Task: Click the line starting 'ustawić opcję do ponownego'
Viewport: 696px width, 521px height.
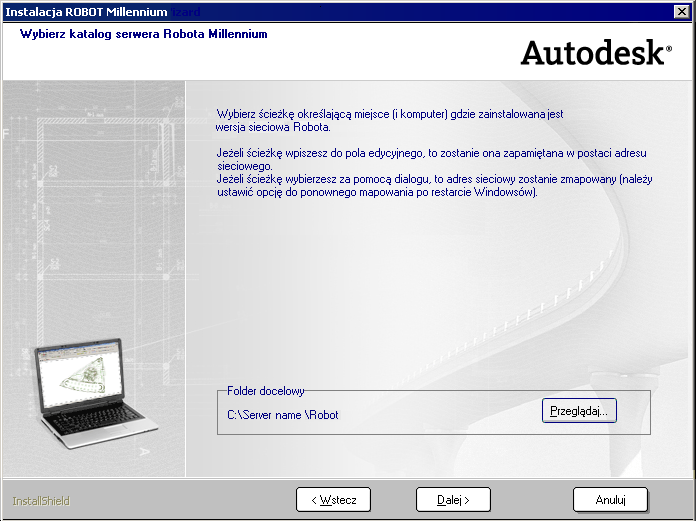Action: [377, 192]
